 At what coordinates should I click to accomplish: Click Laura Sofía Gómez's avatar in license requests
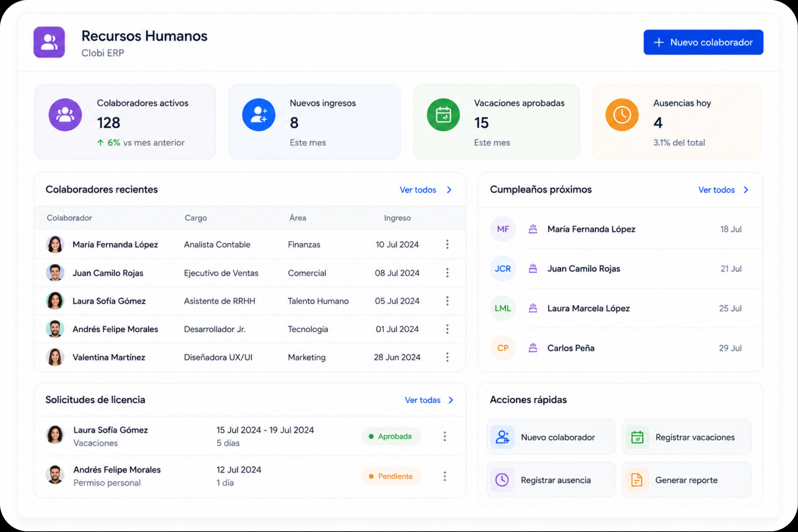(x=55, y=435)
